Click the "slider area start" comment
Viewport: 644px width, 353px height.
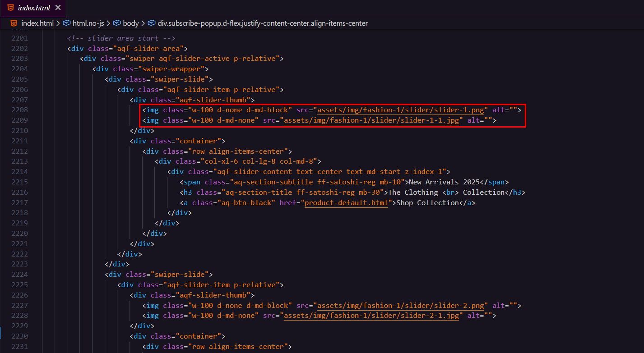(x=121, y=38)
